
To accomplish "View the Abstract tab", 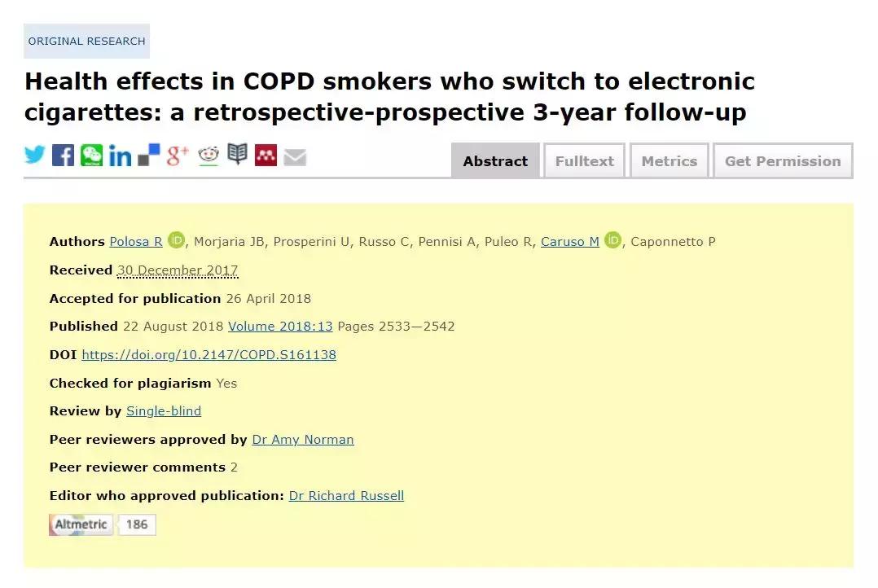I will tap(494, 160).
